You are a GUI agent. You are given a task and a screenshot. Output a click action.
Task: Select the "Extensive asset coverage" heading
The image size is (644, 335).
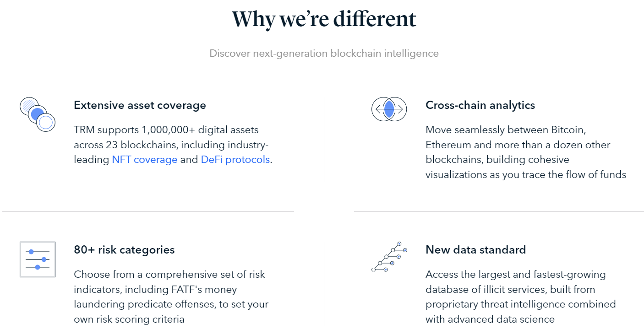[x=140, y=105]
